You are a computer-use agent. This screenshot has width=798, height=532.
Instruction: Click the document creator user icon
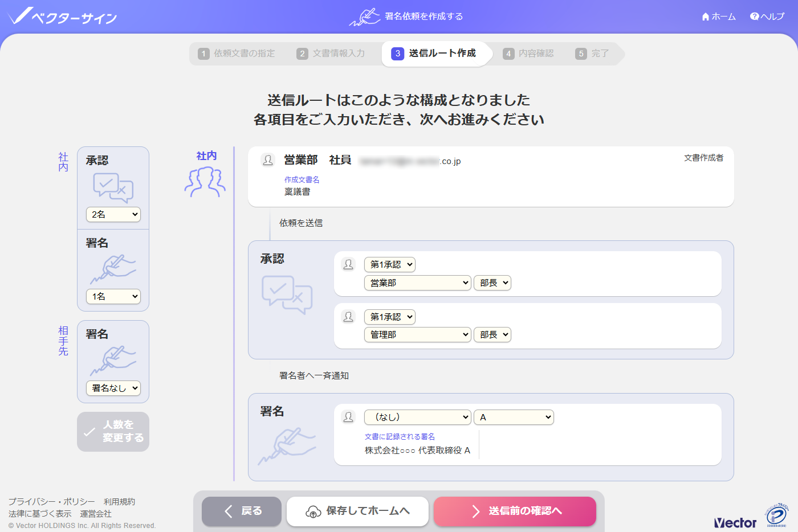click(268, 160)
